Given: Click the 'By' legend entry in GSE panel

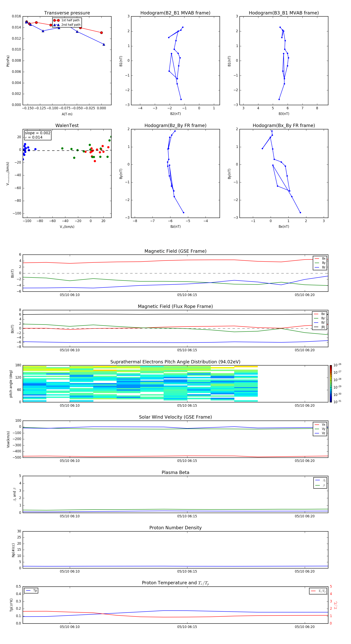Looking at the screenshot, I should [x=320, y=263].
